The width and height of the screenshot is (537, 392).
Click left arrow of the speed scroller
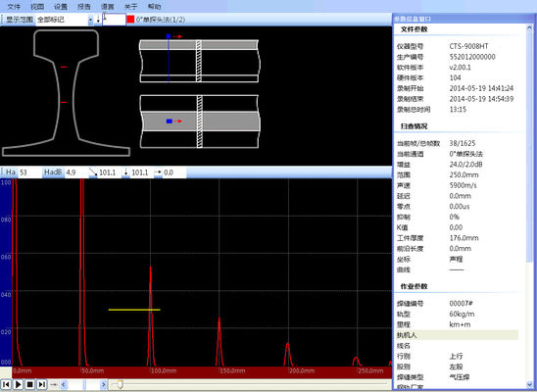tap(64, 384)
